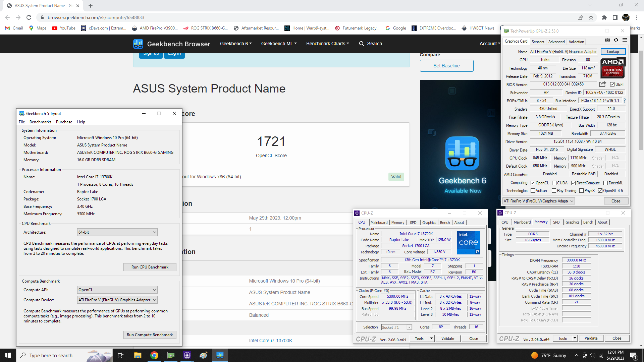Toggle the PhysX checkbox in GPU-Z

[581, 191]
